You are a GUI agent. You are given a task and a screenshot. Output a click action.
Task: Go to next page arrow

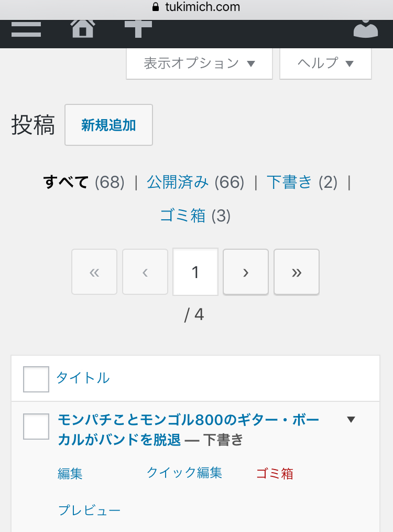click(246, 272)
